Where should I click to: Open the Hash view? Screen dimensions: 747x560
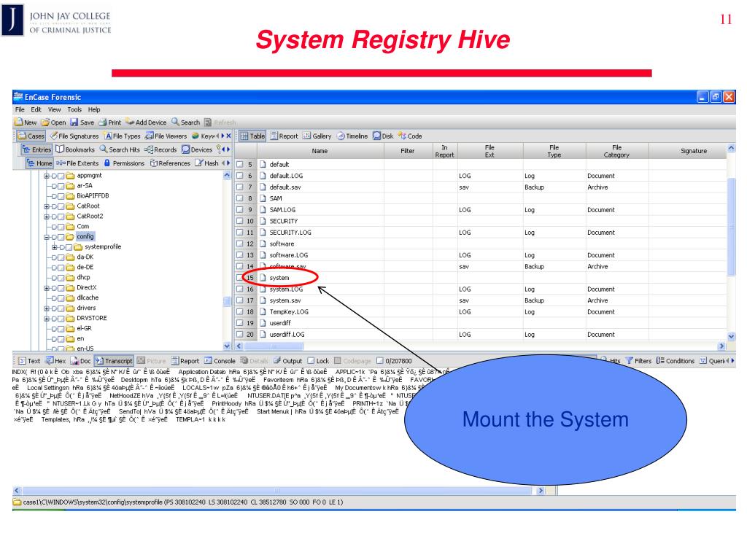click(x=206, y=163)
